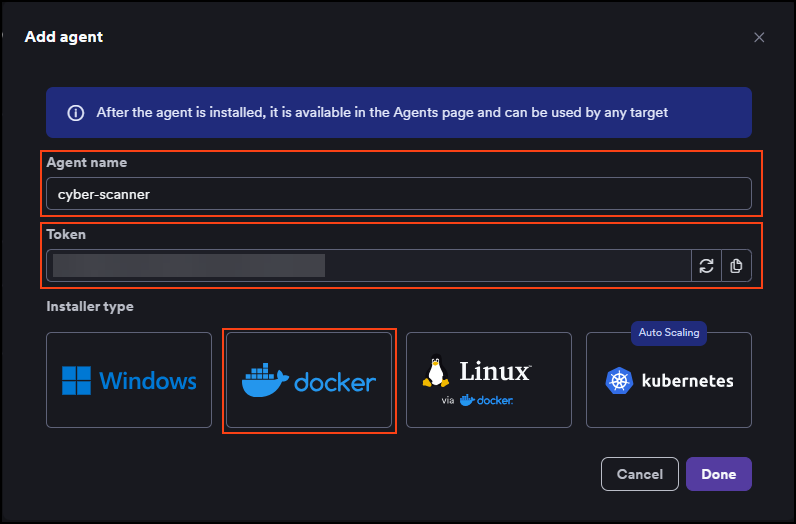Choose the Kubernetes installer option
796x524 pixels.
tap(669, 380)
